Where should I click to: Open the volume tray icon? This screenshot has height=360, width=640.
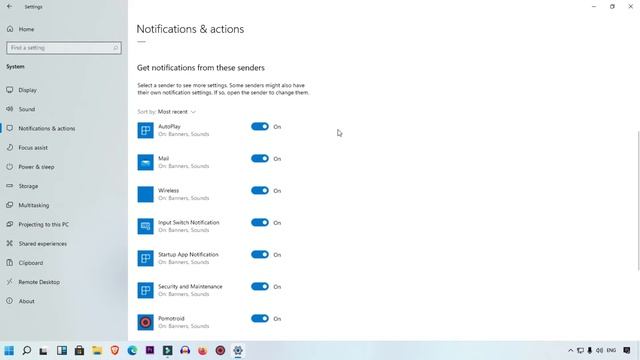coord(599,350)
